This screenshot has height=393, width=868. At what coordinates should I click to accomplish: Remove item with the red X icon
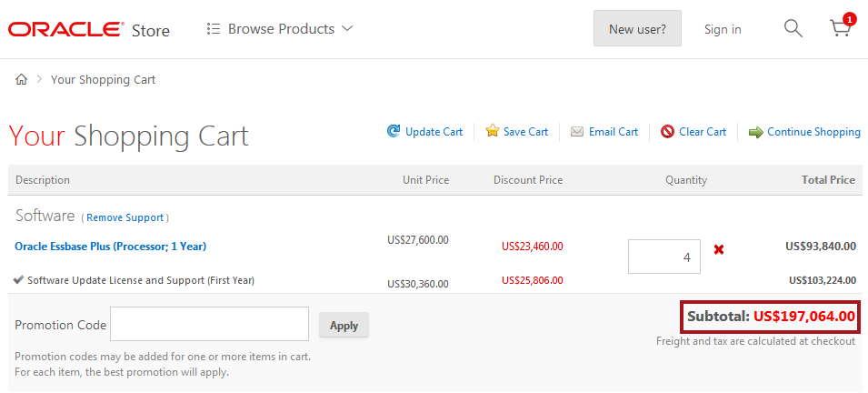click(x=719, y=250)
